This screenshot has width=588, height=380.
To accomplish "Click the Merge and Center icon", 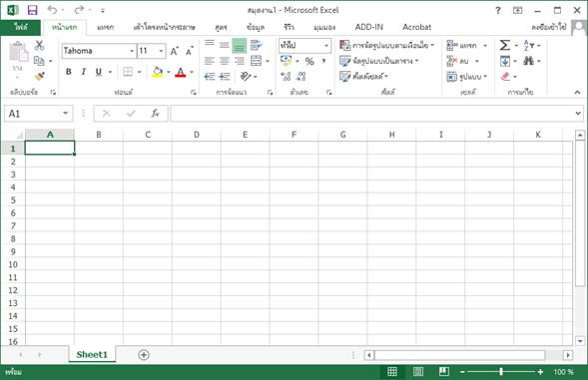I will 257,61.
